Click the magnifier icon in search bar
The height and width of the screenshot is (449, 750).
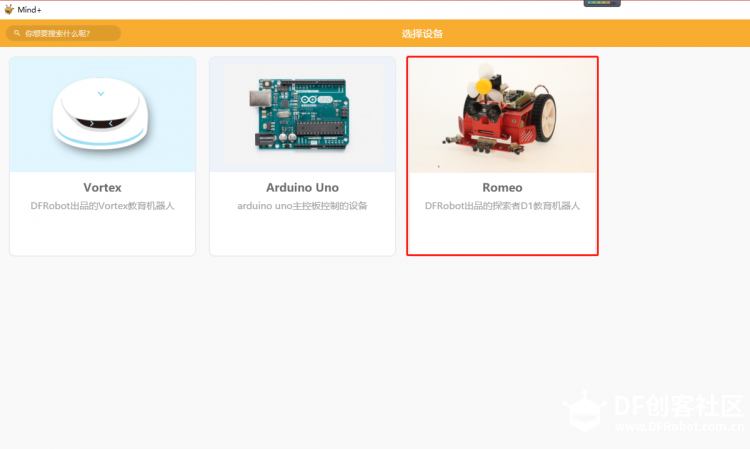click(x=17, y=33)
